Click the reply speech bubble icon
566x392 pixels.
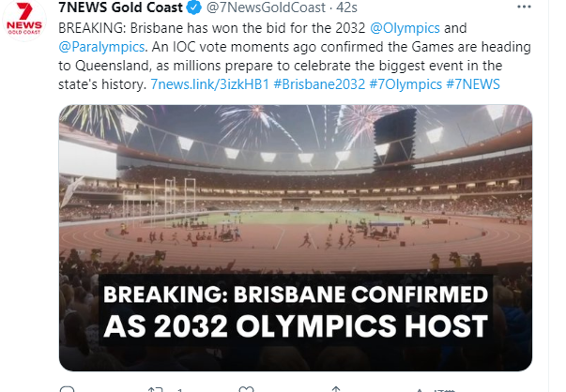tap(67, 389)
